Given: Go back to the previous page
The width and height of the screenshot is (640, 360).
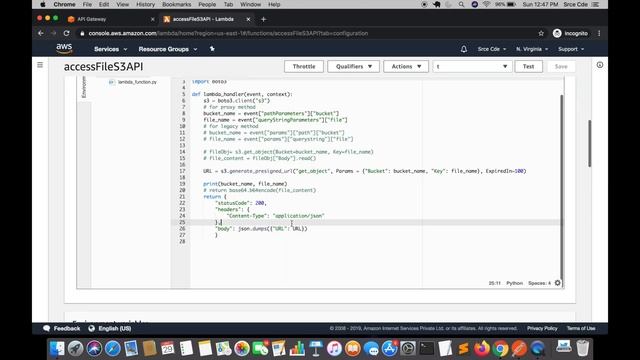Looking at the screenshot, I should (x=41, y=33).
